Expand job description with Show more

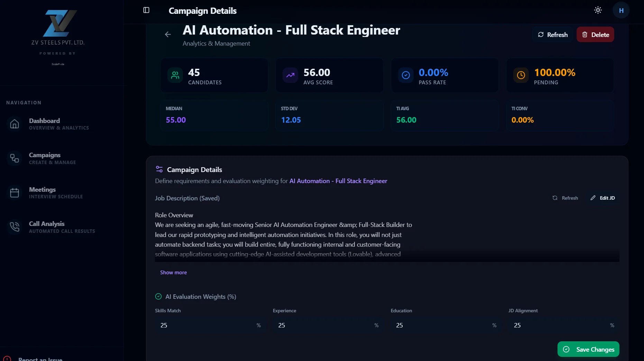click(x=173, y=273)
